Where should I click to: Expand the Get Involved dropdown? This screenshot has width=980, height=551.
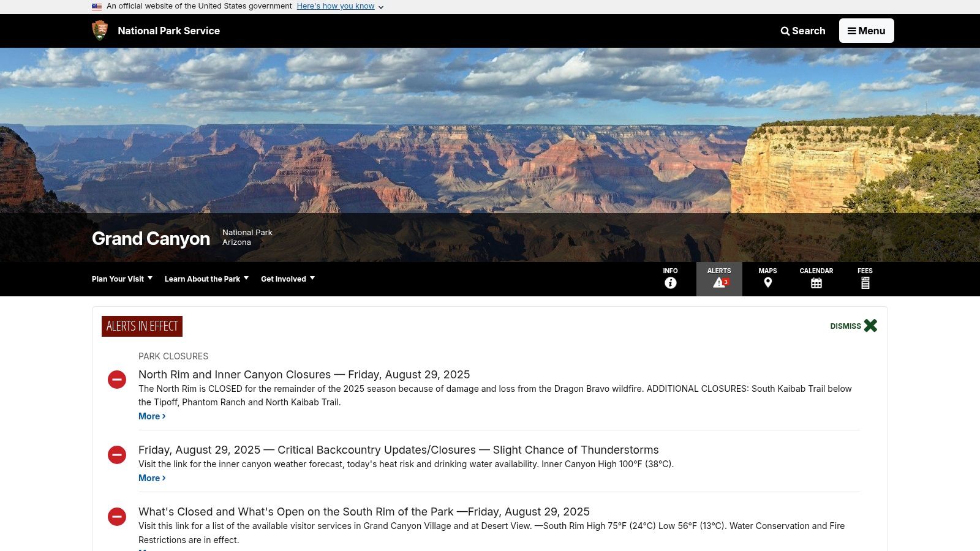(288, 279)
